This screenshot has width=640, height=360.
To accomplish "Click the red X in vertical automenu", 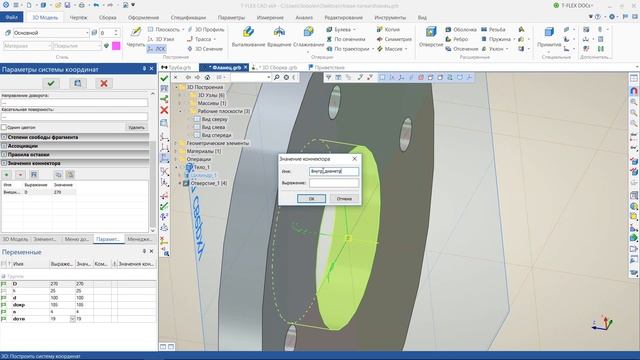I will coord(164,110).
